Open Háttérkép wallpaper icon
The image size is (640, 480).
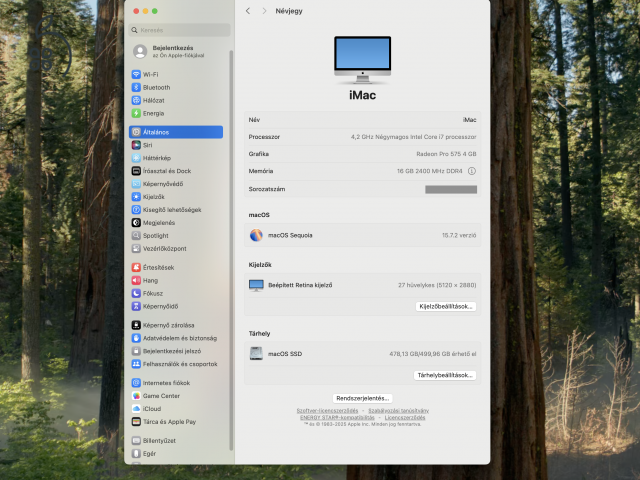[x=136, y=158]
